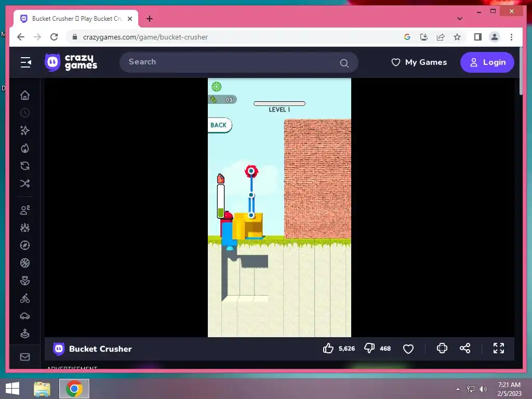The image size is (532, 399).
Task: Bookmark this tab with star
Action: coord(457,37)
